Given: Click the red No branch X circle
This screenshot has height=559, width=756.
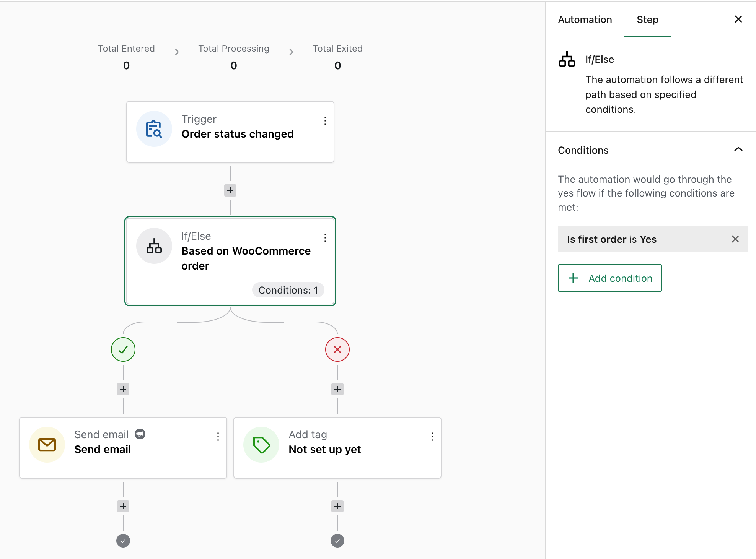Looking at the screenshot, I should pyautogui.click(x=337, y=349).
